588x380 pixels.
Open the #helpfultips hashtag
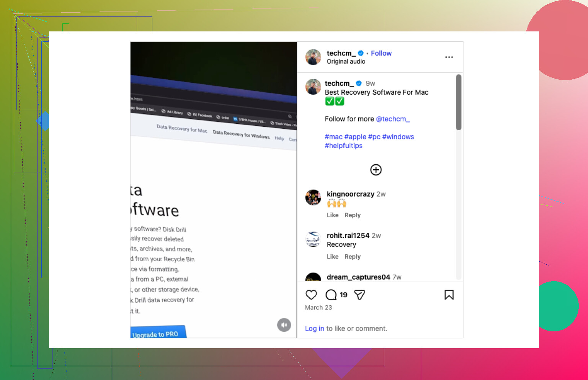click(343, 146)
